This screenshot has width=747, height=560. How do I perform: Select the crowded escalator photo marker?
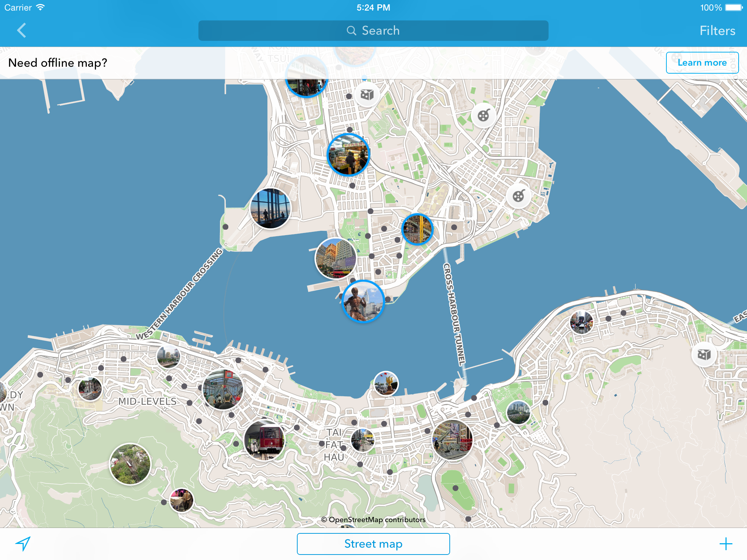(x=223, y=389)
